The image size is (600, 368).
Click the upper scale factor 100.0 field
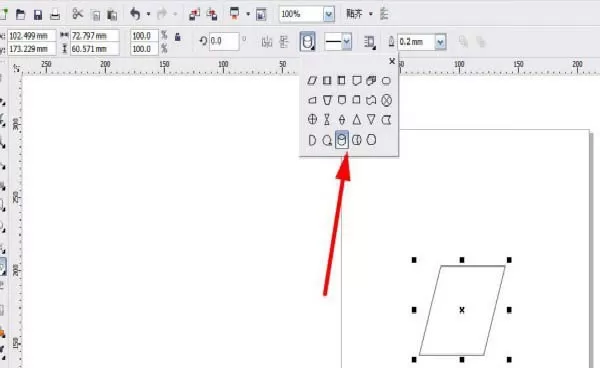pyautogui.click(x=144, y=36)
